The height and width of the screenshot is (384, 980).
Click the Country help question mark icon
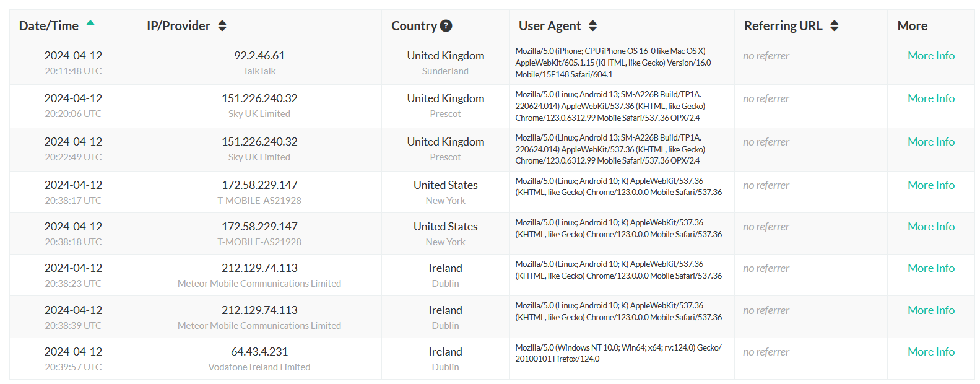tap(446, 26)
